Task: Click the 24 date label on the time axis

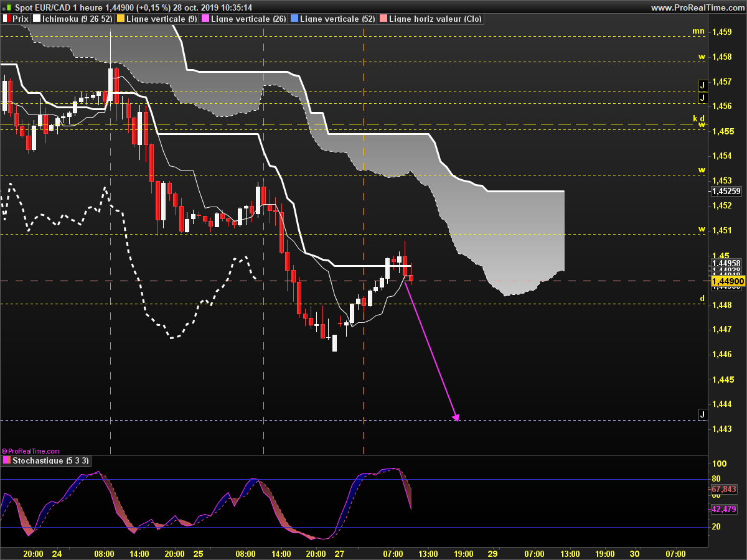Action: tap(57, 553)
